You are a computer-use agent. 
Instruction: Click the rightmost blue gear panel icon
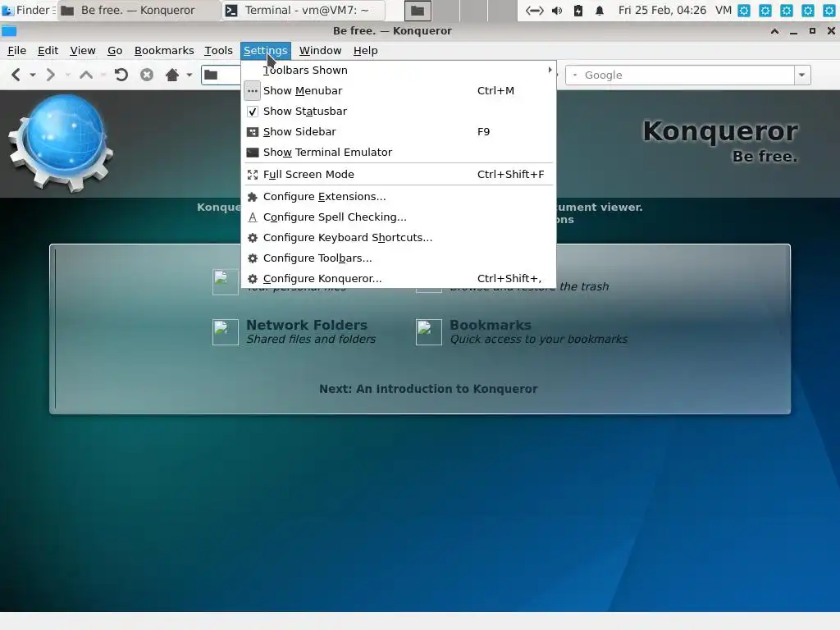pos(829,10)
